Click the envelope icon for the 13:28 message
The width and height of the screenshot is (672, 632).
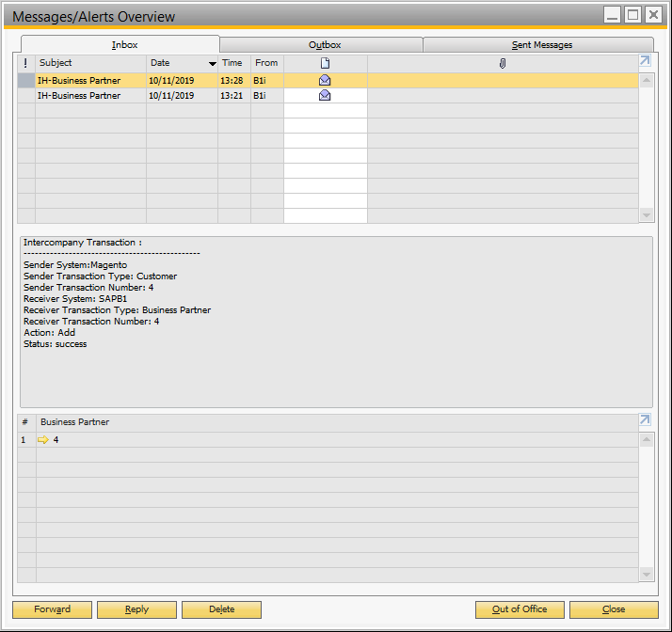click(x=325, y=81)
